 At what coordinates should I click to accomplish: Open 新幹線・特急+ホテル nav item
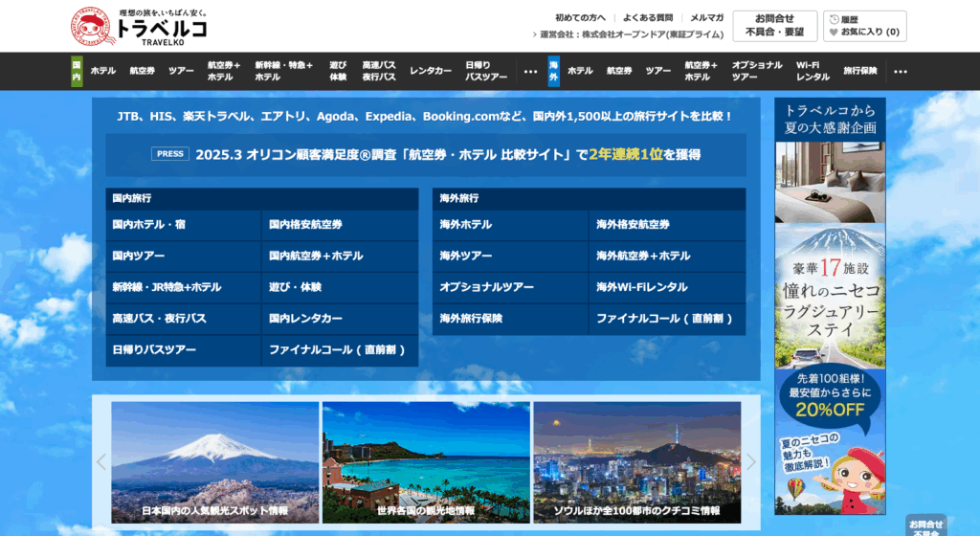[283, 71]
